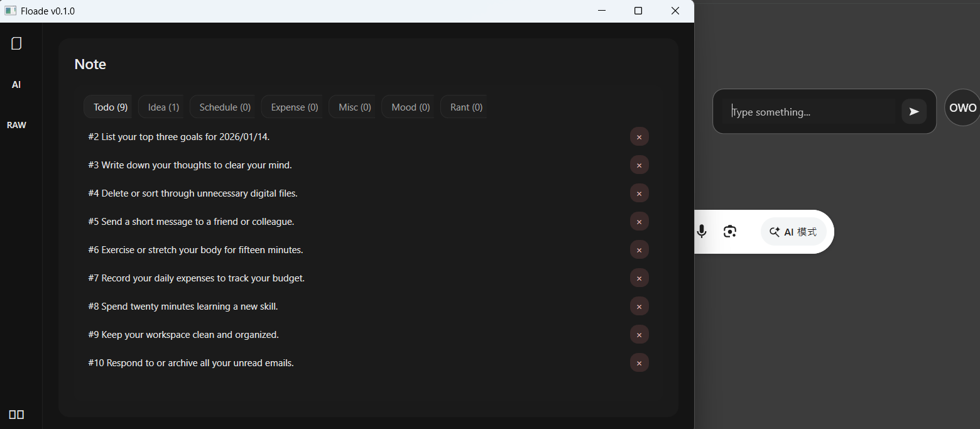Open the note card icon in sidebar
The image size is (980, 429).
[16, 43]
